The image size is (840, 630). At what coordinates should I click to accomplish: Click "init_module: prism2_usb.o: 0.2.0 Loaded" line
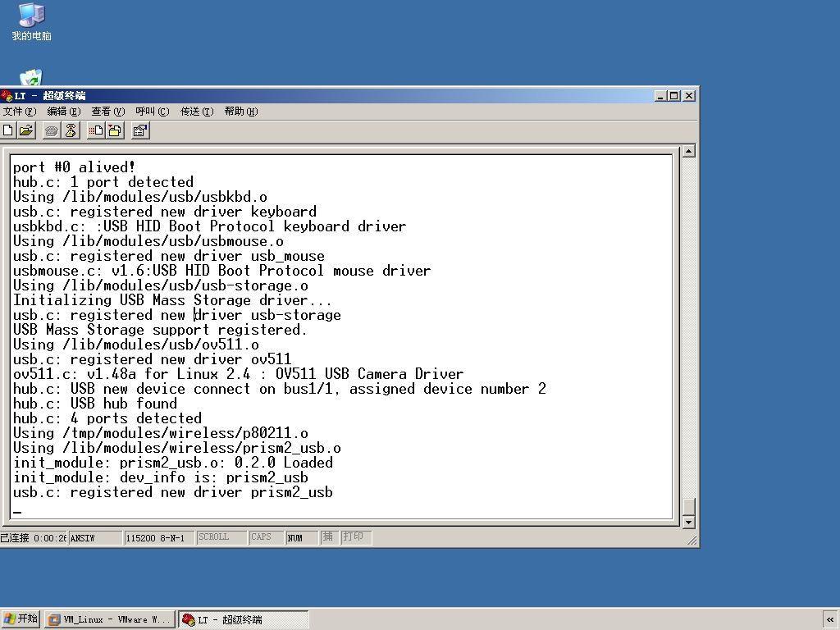[172, 463]
